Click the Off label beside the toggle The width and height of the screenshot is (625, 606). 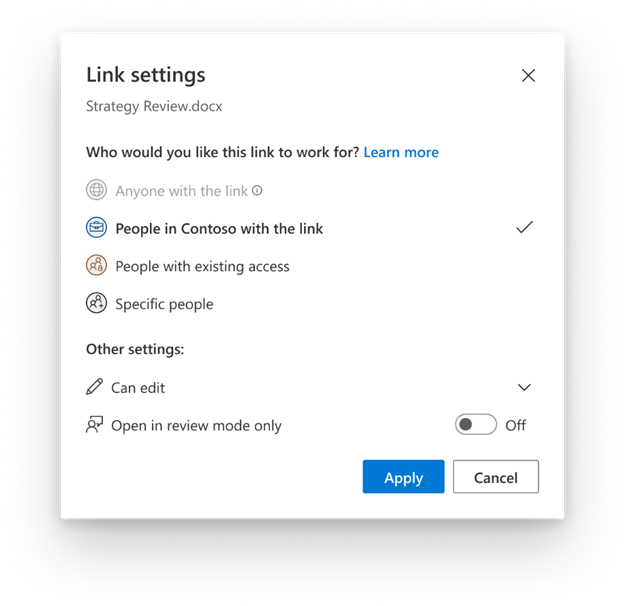pos(515,425)
